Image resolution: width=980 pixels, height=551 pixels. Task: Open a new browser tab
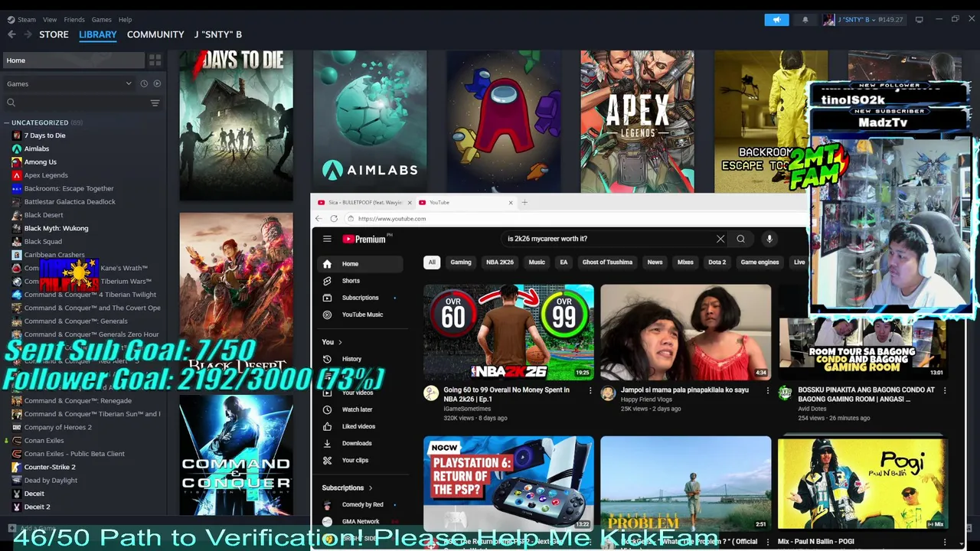(524, 203)
